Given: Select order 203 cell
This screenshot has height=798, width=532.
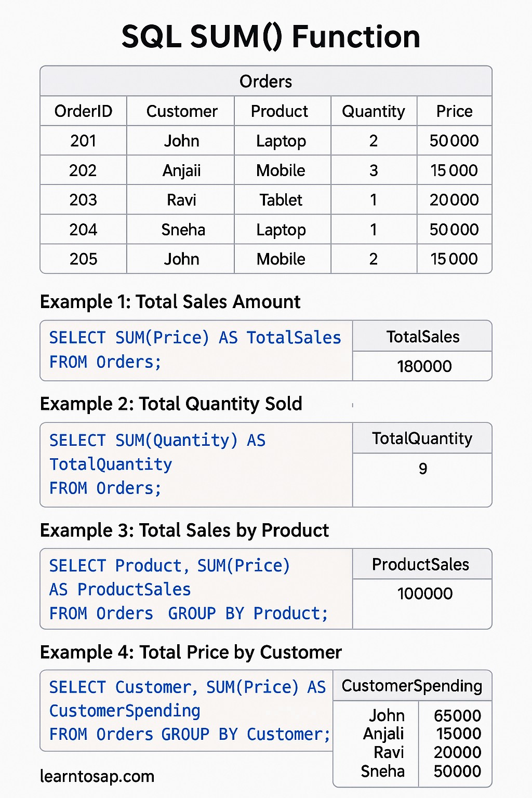Looking at the screenshot, I should [x=83, y=199].
